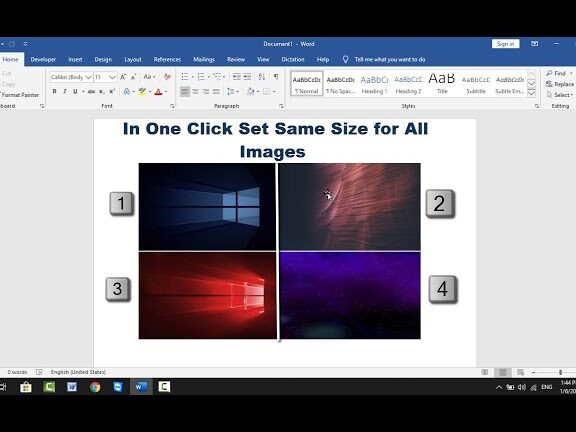Open the Home tab
This screenshot has height=432, width=576.
10,59
